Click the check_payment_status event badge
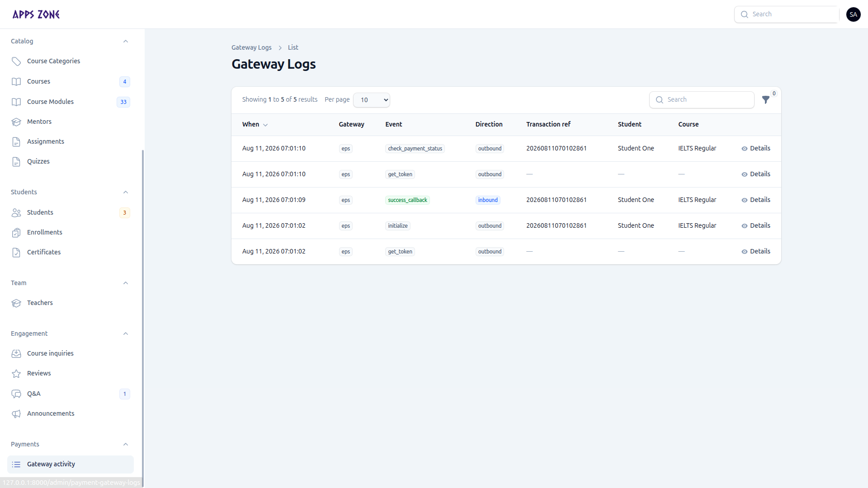868x488 pixels. coord(415,149)
